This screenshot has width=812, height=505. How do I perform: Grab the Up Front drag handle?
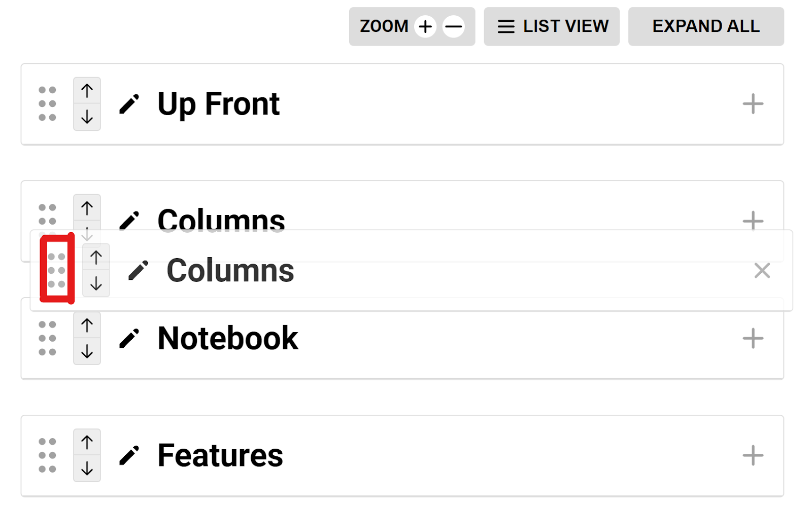(47, 104)
